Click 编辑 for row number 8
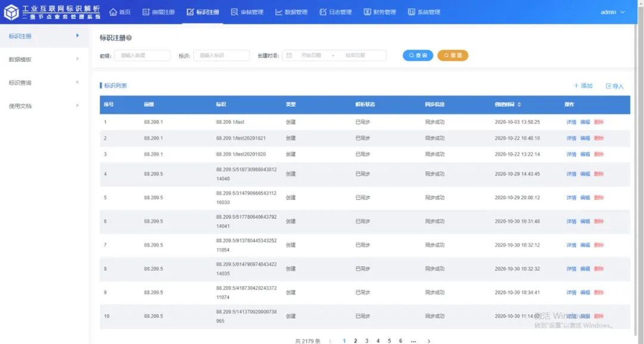The width and height of the screenshot is (644, 344). [585, 269]
